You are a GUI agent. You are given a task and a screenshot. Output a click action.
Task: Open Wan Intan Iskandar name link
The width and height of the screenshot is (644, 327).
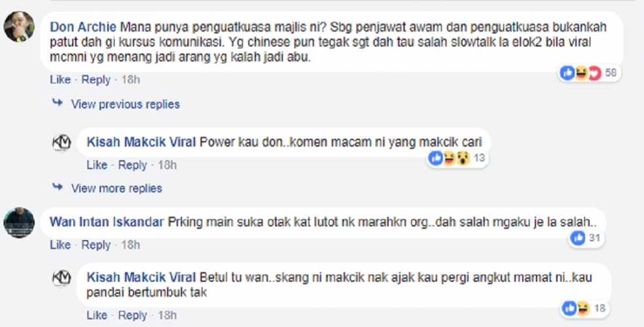click(107, 222)
